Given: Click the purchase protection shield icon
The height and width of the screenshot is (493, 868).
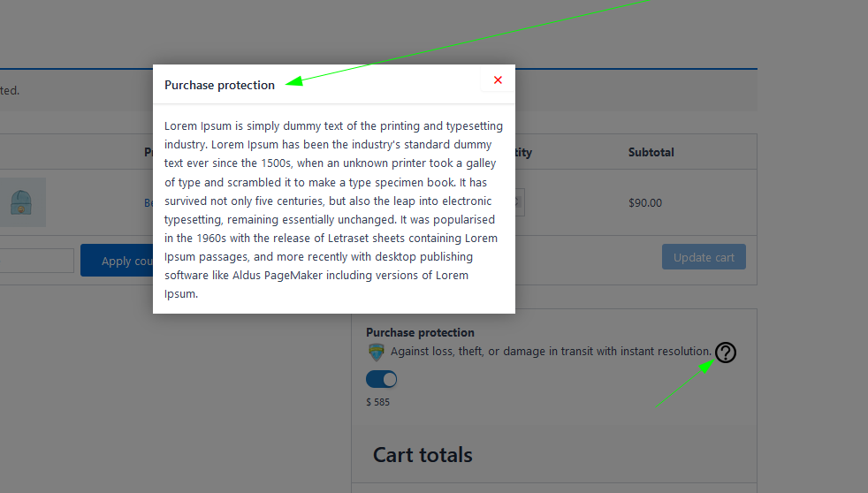Looking at the screenshot, I should point(376,353).
